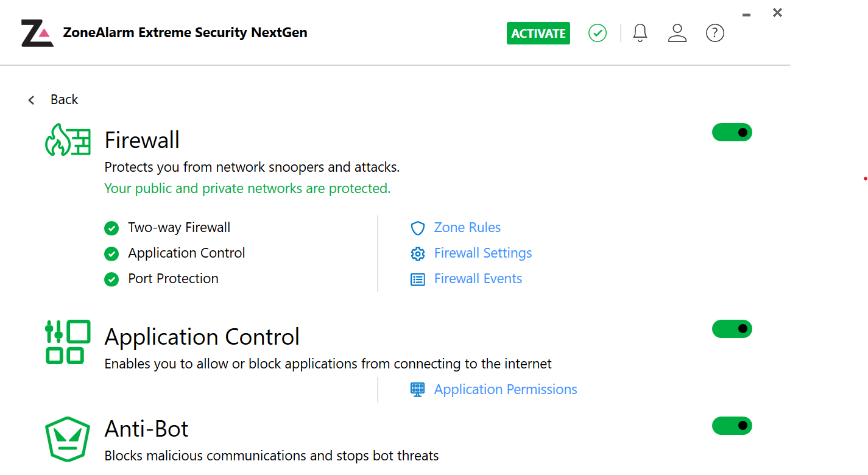This screenshot has width=868, height=475.
Task: Click the Firewall Settings gear icon
Action: [417, 254]
